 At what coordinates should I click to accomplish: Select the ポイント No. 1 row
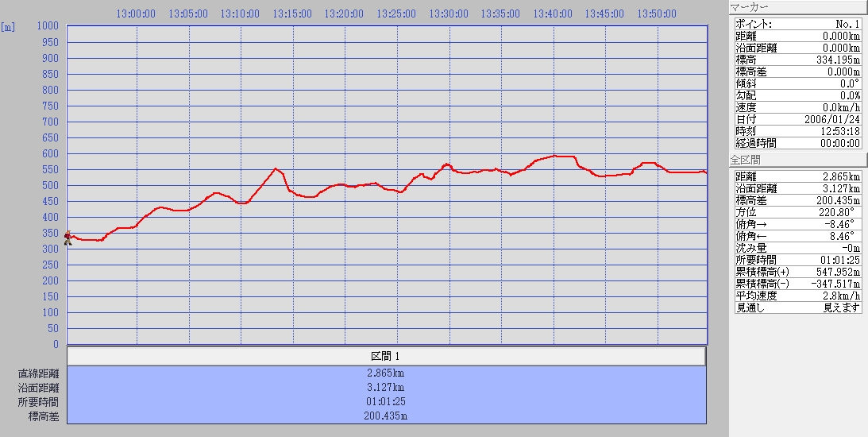coord(797,24)
